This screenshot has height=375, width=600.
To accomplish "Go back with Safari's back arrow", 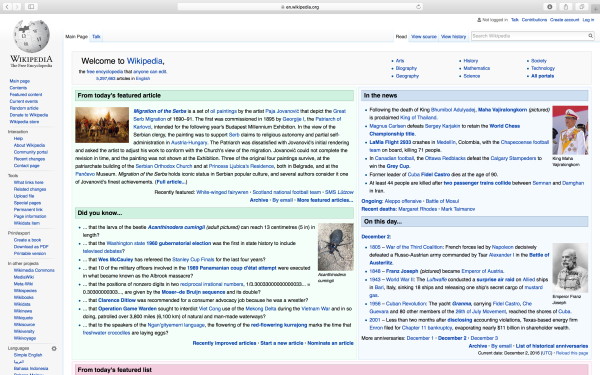I will [7, 7].
